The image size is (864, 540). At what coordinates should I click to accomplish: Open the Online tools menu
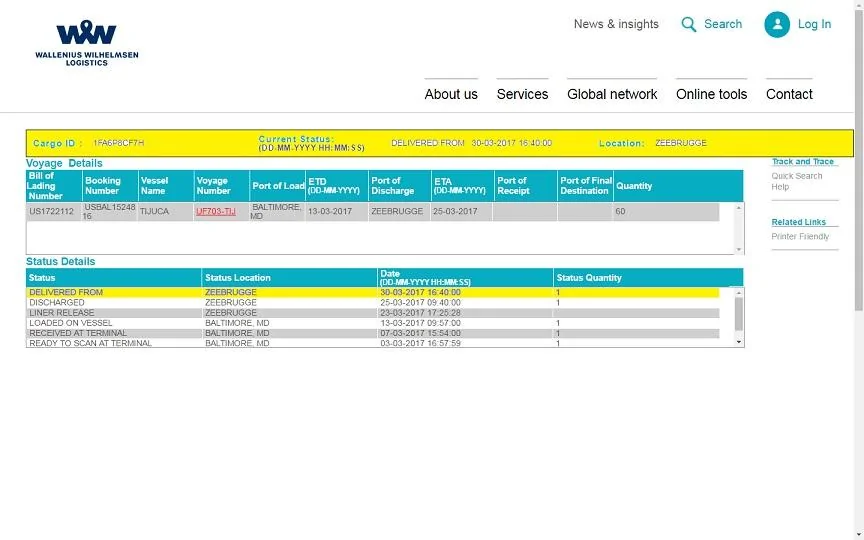tap(711, 94)
